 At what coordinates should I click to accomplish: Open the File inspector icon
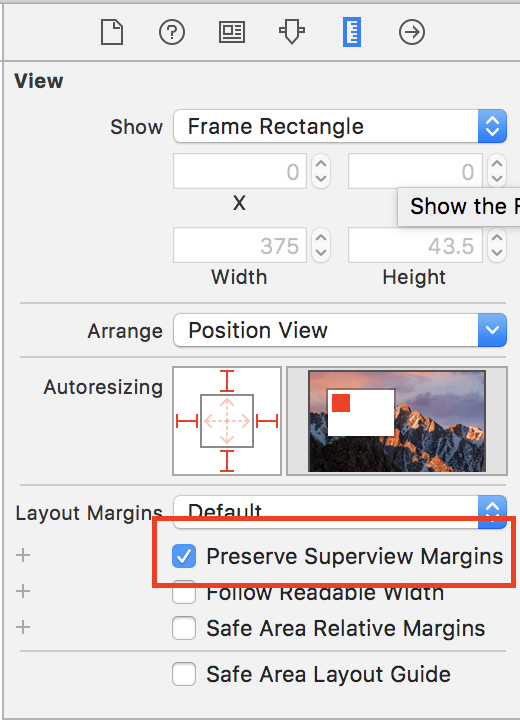(112, 32)
